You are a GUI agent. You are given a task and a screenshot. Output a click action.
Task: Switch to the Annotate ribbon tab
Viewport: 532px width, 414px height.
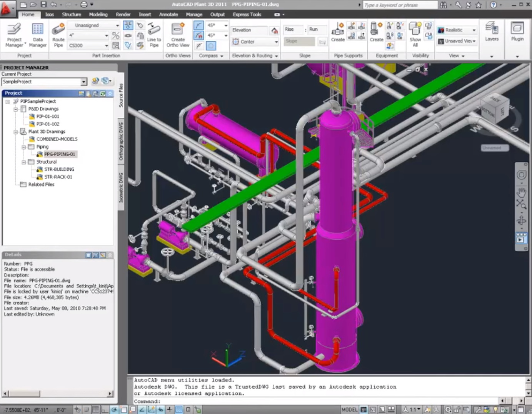(x=168, y=14)
